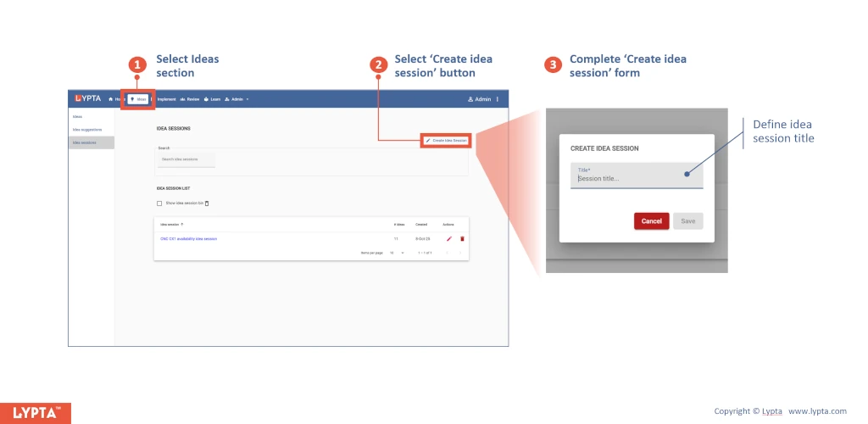Open the CNC CX1 availability idea session link
Viewport: 868px width, 424px height.
coord(189,238)
